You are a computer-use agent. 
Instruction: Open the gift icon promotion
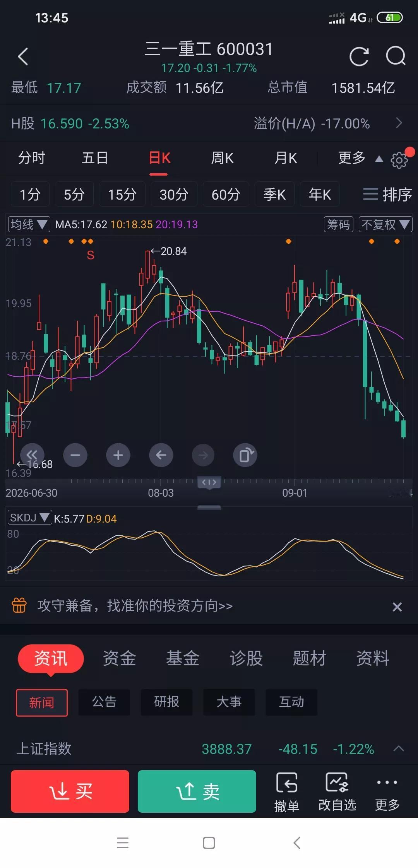coord(19,605)
